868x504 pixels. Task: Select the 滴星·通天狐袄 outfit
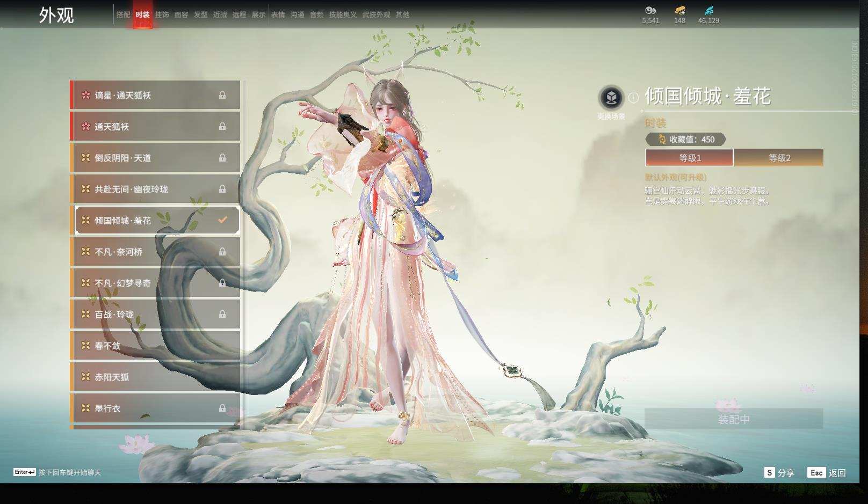click(x=155, y=95)
